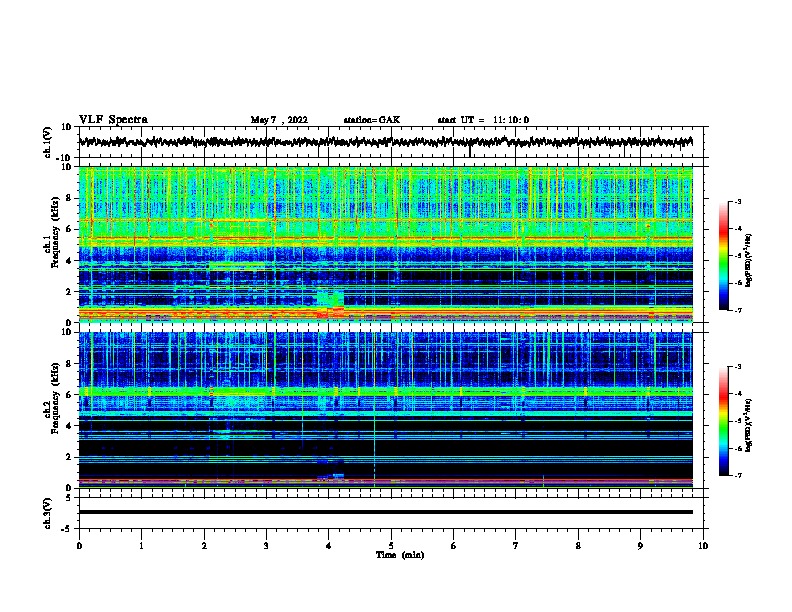
Task: Click time axis tick label 8
Action: click(578, 546)
